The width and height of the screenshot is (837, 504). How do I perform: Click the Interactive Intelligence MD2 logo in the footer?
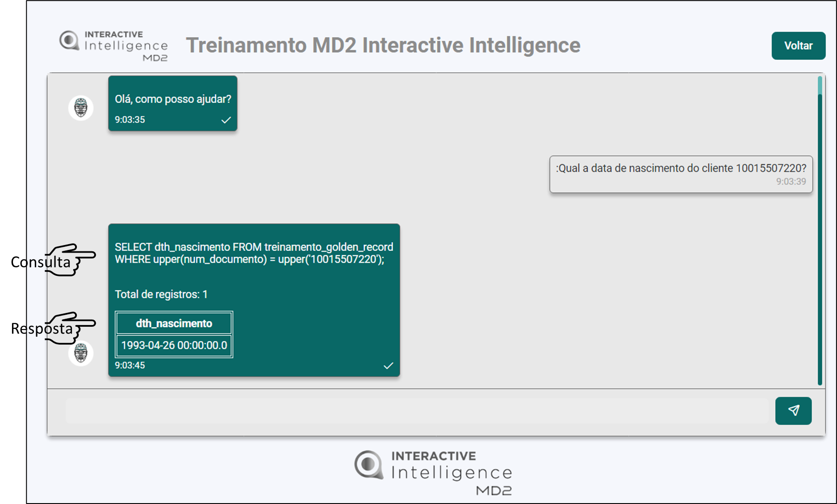pyautogui.click(x=433, y=472)
